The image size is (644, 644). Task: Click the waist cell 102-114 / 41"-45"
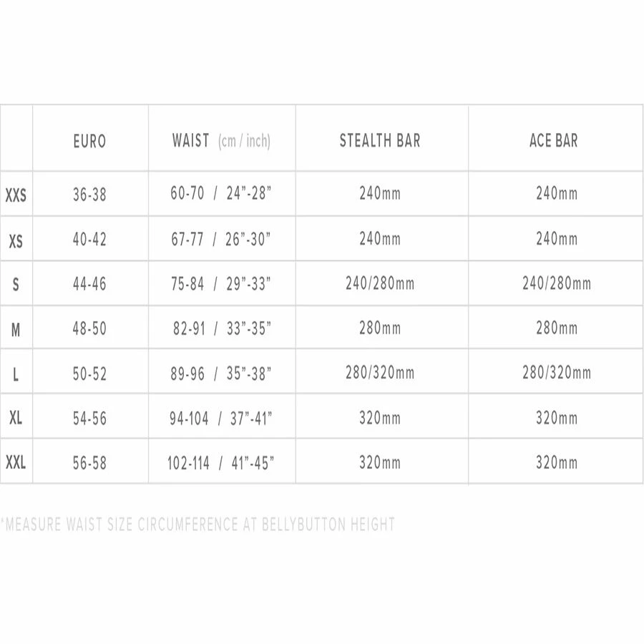[221, 463]
